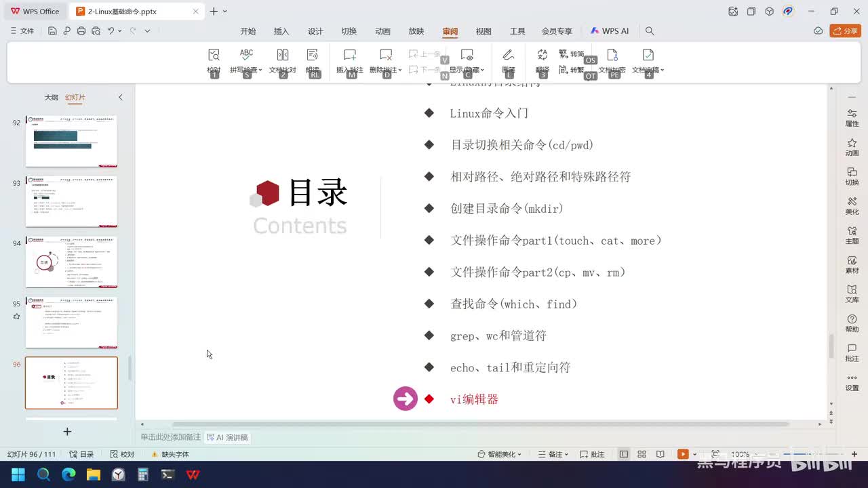Switch to 大纲 outline panel tab
This screenshot has width=868, height=488.
[52, 98]
